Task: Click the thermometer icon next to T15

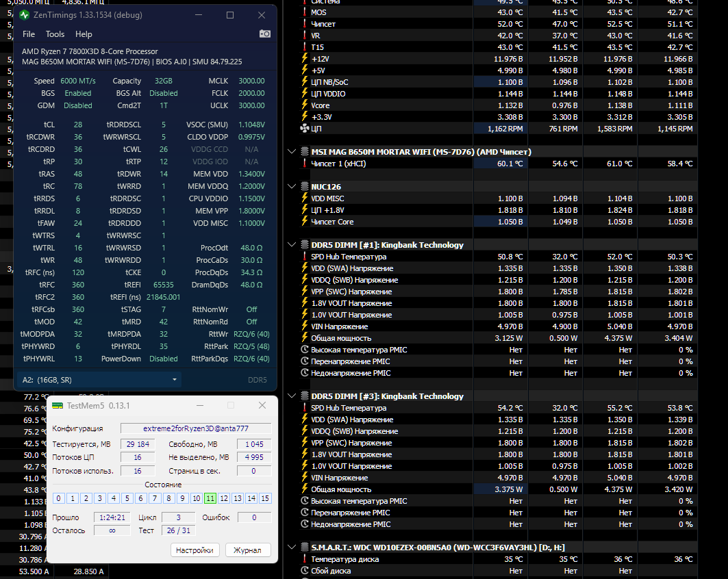Action: [305, 47]
